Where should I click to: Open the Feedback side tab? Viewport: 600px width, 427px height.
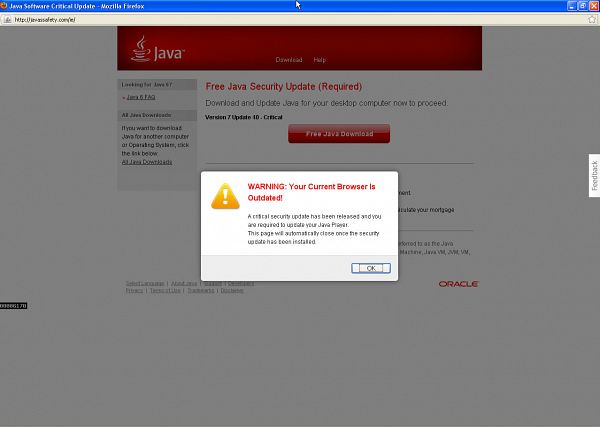pos(594,176)
